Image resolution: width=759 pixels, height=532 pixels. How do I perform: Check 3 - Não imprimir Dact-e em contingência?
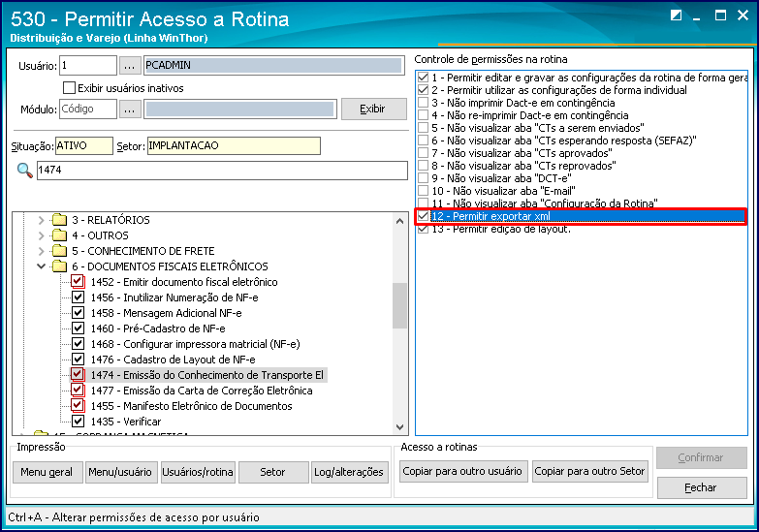click(424, 103)
